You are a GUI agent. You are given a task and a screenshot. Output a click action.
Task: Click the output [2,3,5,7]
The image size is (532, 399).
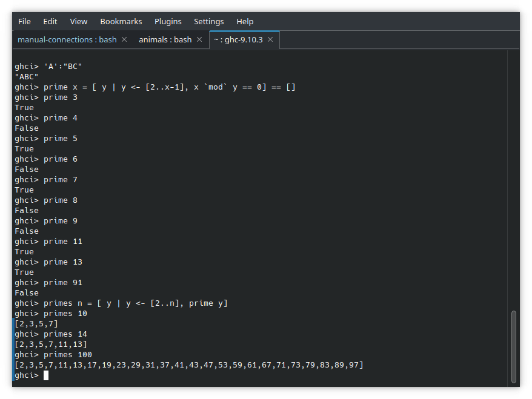click(x=36, y=324)
